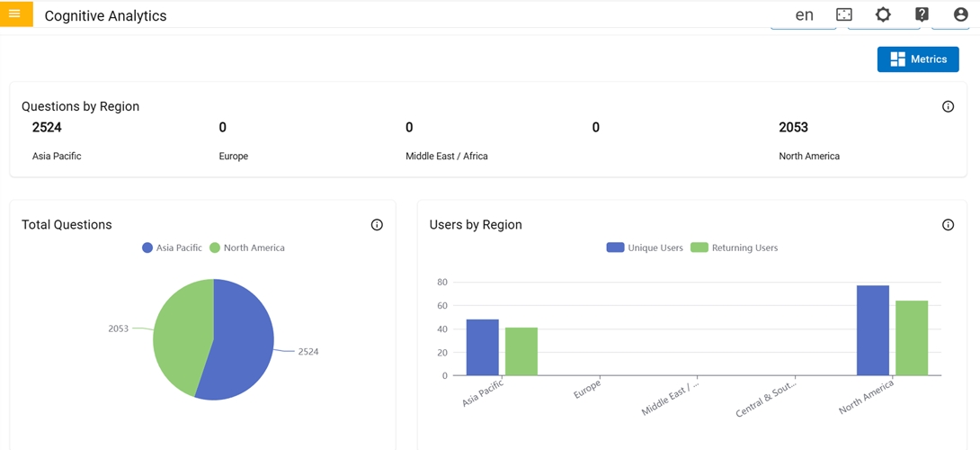This screenshot has width=980, height=450.
Task: Click North America Unique Users bar
Action: pyautogui.click(x=872, y=330)
